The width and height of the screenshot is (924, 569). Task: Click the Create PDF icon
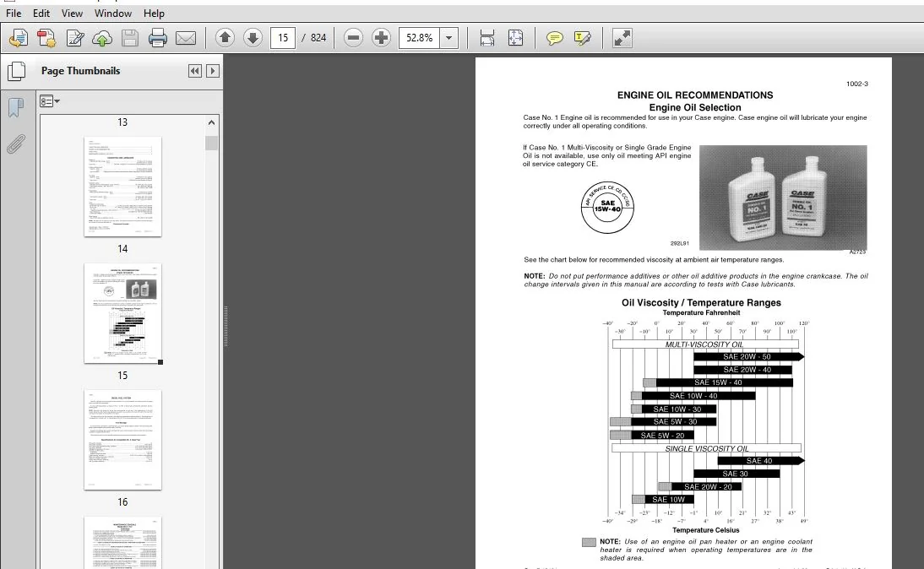pyautogui.click(x=46, y=38)
